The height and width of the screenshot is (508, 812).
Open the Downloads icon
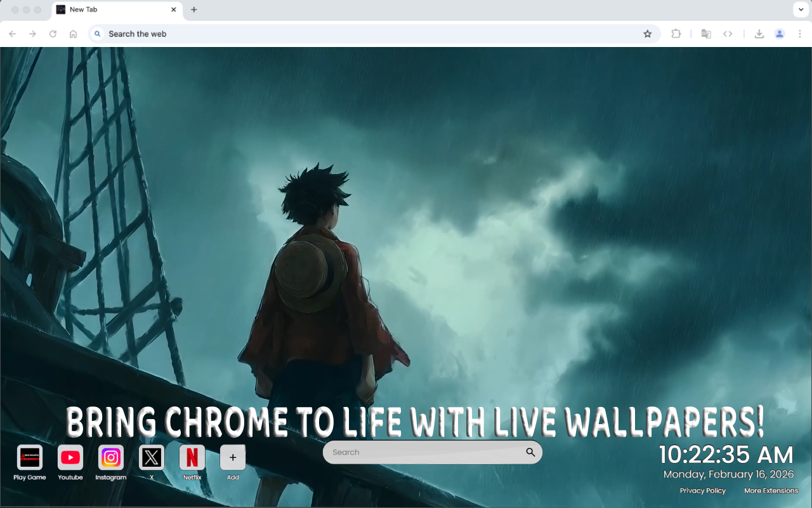(x=759, y=34)
